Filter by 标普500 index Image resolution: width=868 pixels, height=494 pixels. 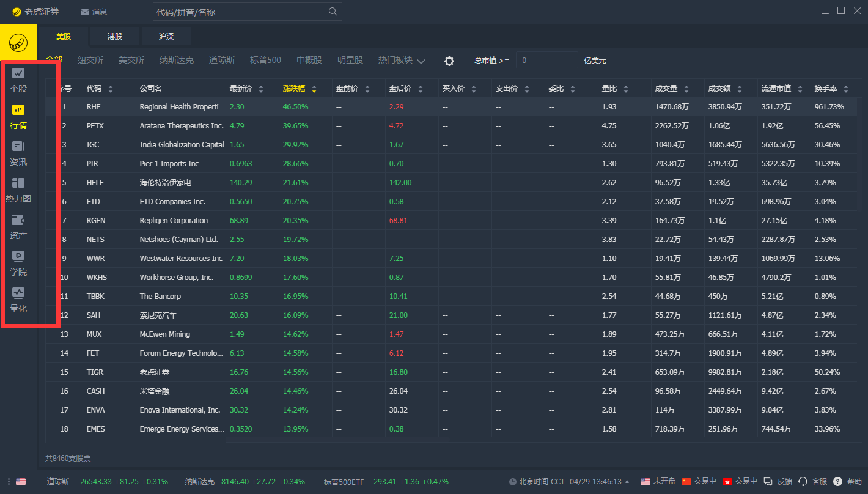[265, 60]
